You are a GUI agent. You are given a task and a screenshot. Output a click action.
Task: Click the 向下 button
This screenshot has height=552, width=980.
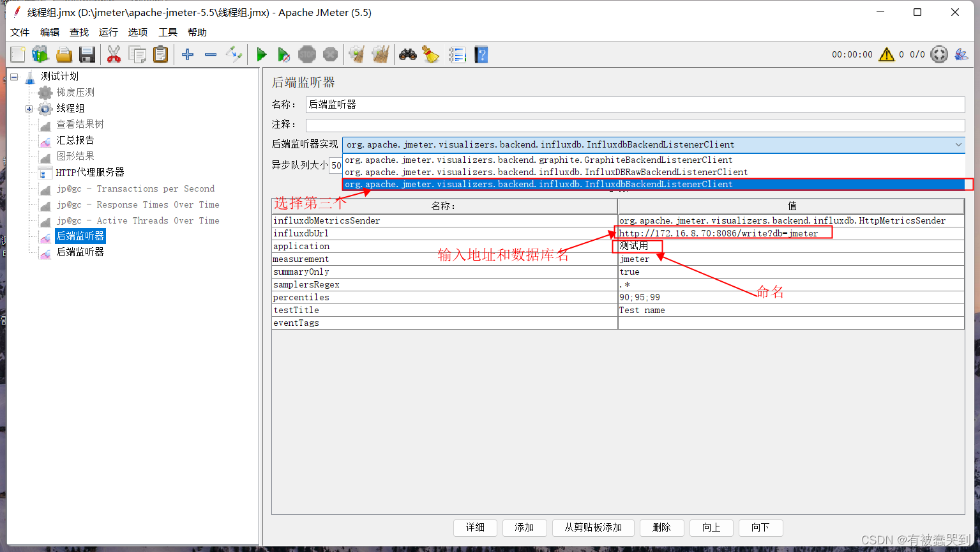coord(760,528)
